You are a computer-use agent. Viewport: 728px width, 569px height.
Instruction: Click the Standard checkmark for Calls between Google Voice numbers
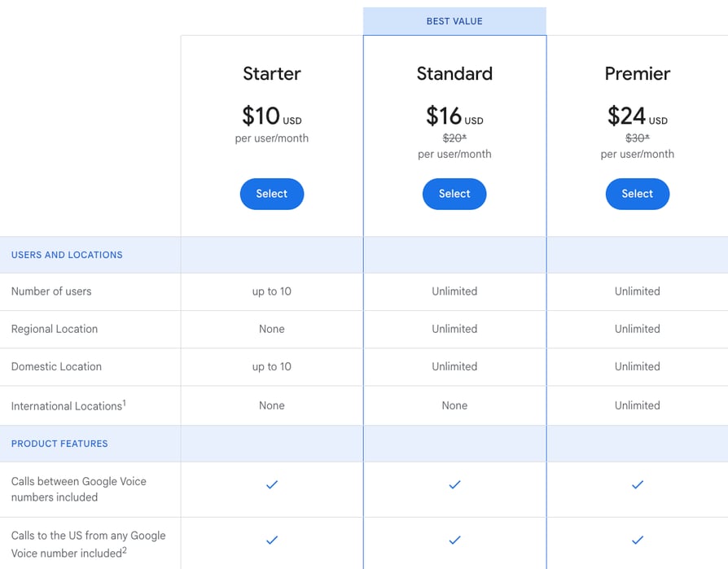(454, 484)
